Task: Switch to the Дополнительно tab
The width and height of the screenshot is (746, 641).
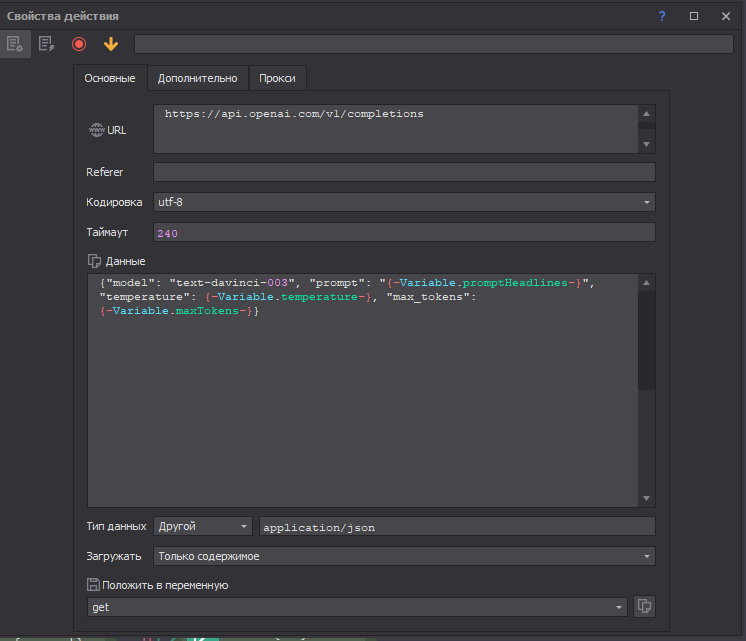Action: [197, 78]
